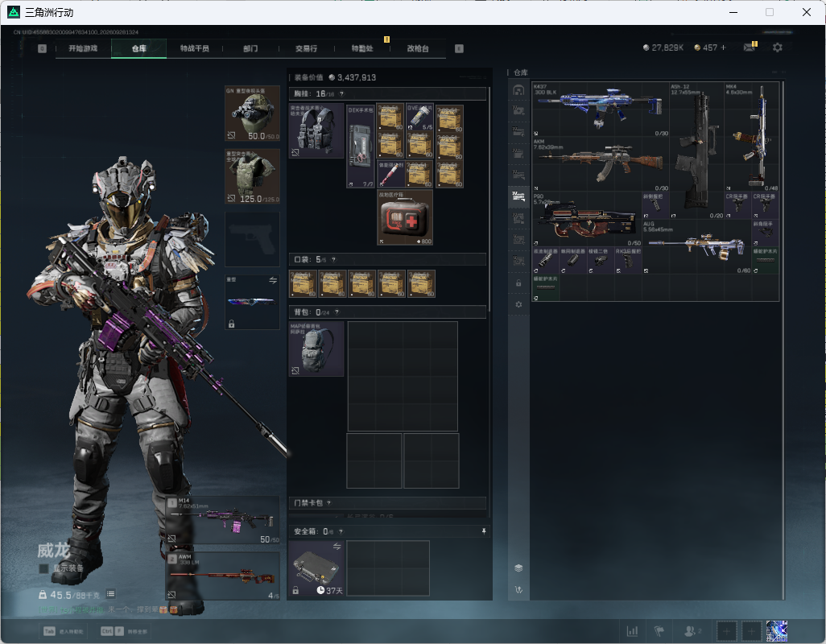Swap the safe box container
The image size is (826, 644).
pyautogui.click(x=337, y=547)
